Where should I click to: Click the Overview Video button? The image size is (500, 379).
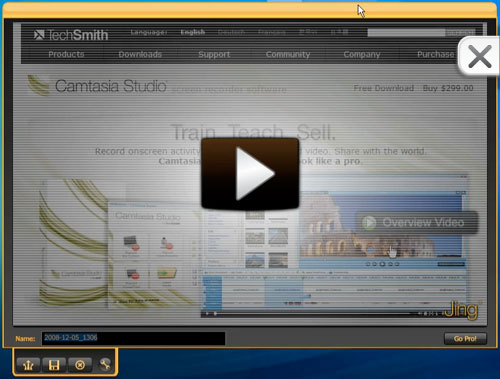418,222
